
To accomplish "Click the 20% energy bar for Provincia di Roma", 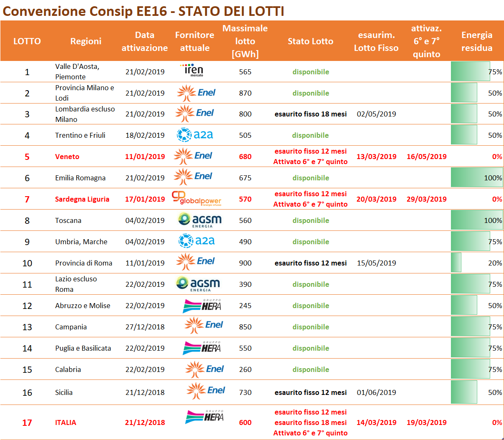I will coord(456,263).
